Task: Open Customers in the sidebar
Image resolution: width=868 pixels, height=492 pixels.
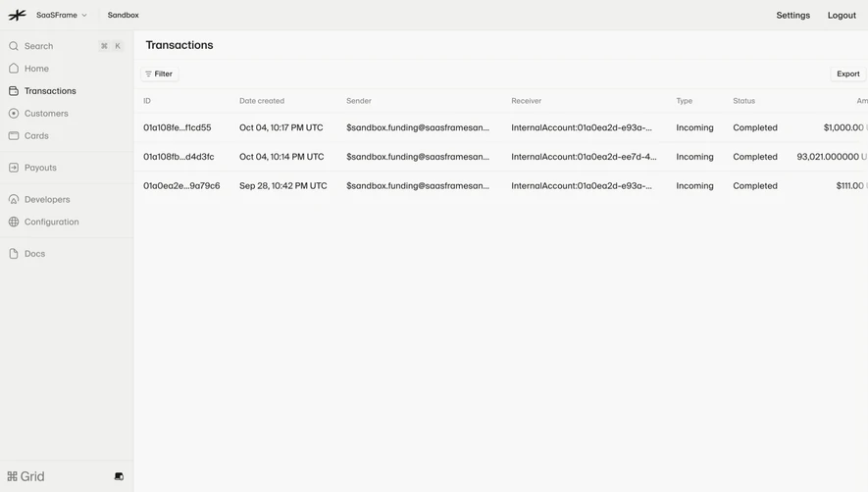Action: pyautogui.click(x=46, y=114)
